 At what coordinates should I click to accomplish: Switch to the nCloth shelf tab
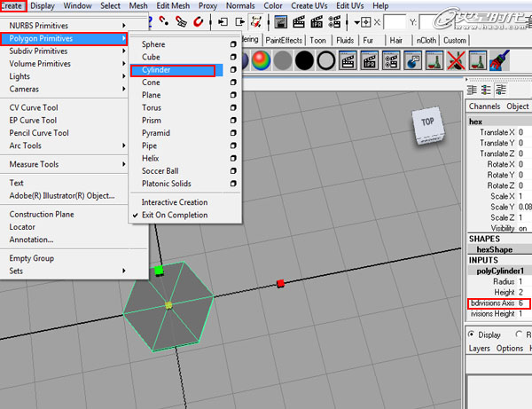pyautogui.click(x=426, y=41)
